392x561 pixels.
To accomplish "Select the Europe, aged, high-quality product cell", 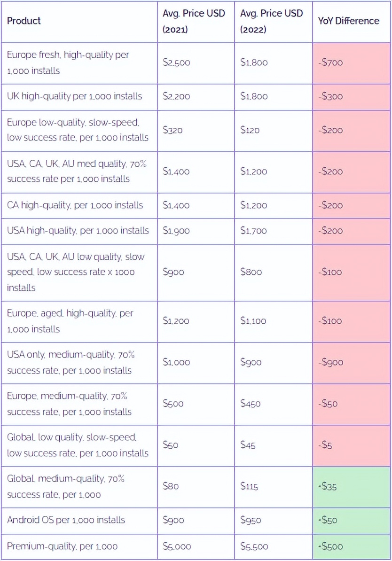I will 70,321.
